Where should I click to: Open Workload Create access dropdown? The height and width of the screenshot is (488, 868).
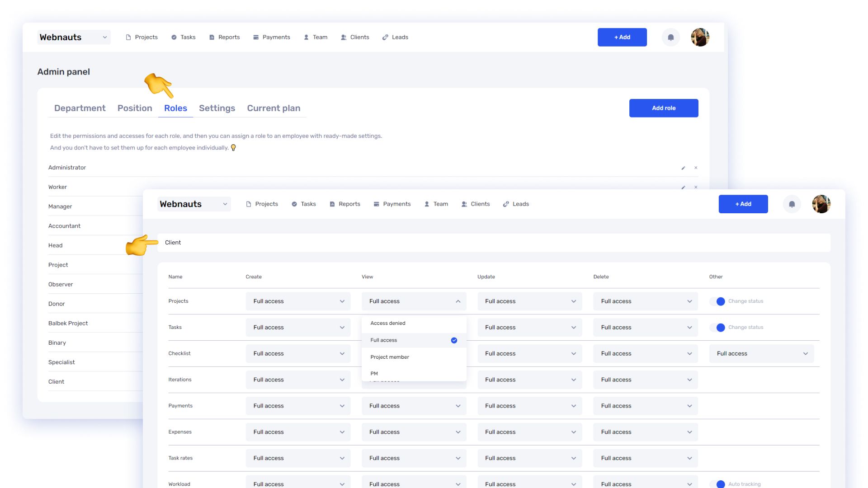pyautogui.click(x=298, y=482)
